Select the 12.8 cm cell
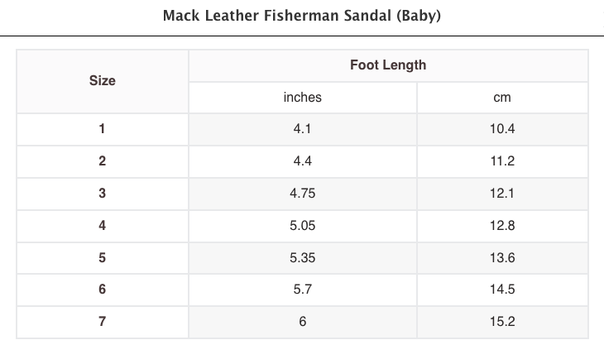 (502, 225)
